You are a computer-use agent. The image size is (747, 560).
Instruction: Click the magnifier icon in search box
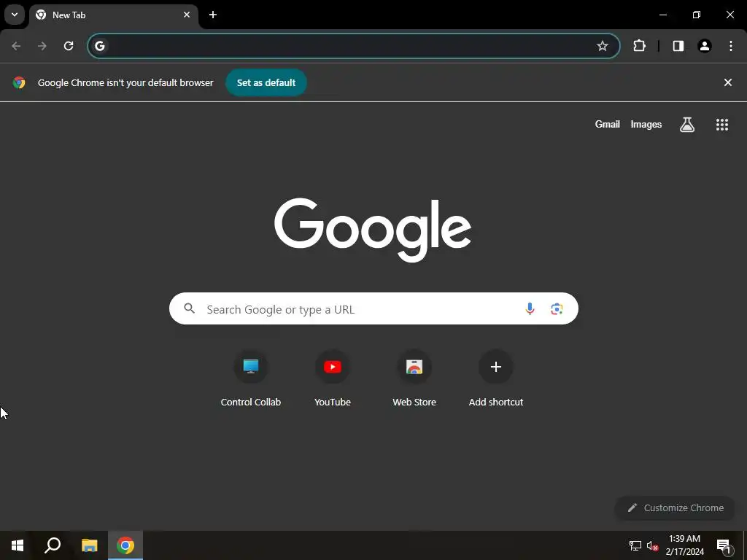[x=190, y=308]
